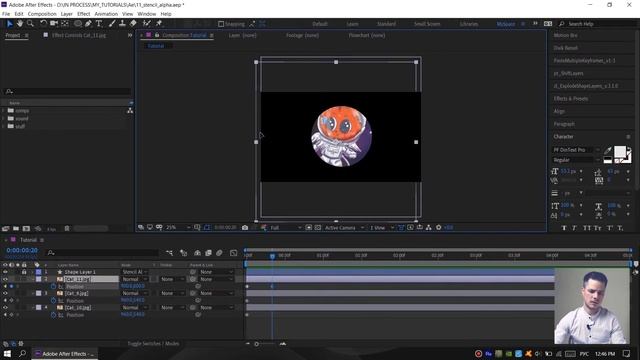Open the 1 View layout dropdown
Image resolution: width=640 pixels, height=360 pixels.
381,227
